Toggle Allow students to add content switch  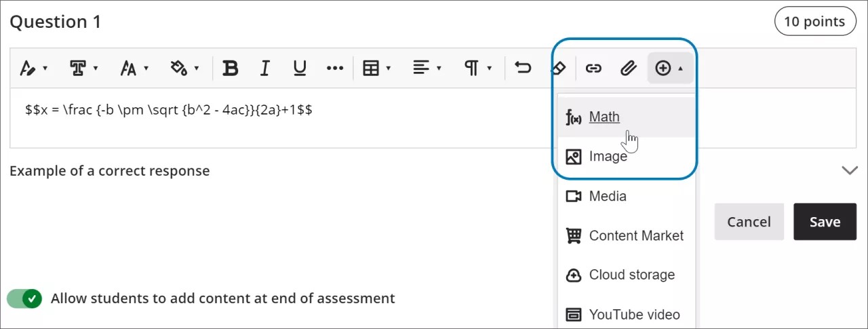24,298
